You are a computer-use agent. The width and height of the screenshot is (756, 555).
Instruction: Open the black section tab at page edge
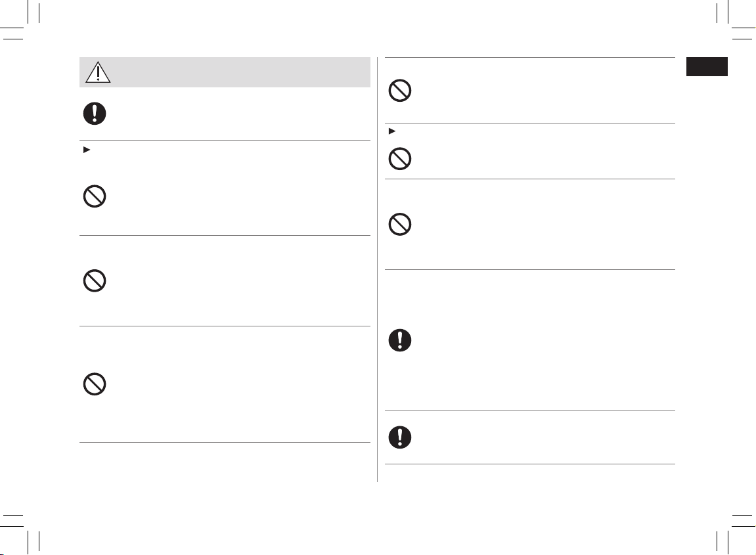(707, 66)
